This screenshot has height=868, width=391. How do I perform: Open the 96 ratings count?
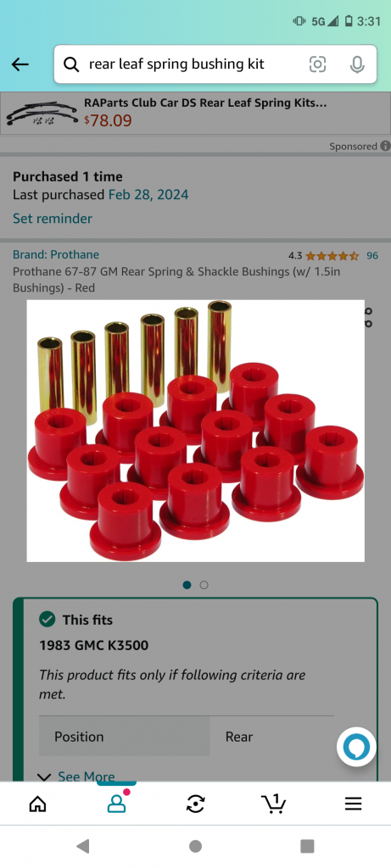click(x=372, y=256)
